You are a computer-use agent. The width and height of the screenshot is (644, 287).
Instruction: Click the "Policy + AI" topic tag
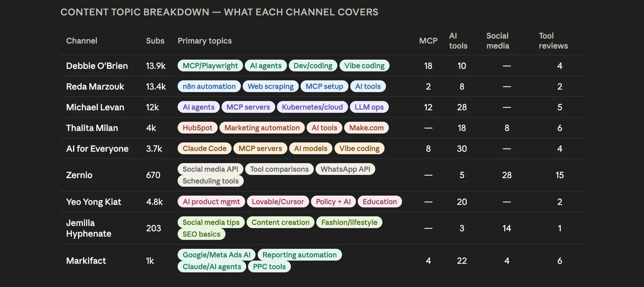pos(333,202)
